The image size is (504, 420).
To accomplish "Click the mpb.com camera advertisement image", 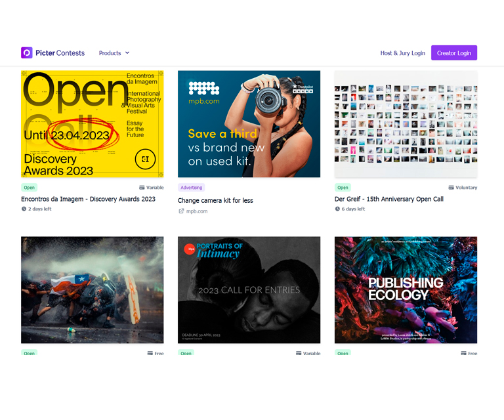I will click(249, 124).
